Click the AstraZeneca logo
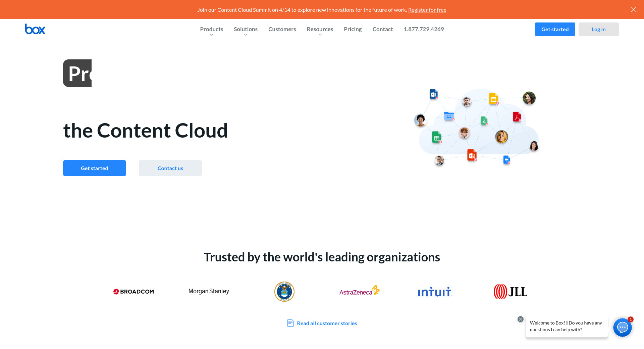644x349 pixels. tap(359, 291)
